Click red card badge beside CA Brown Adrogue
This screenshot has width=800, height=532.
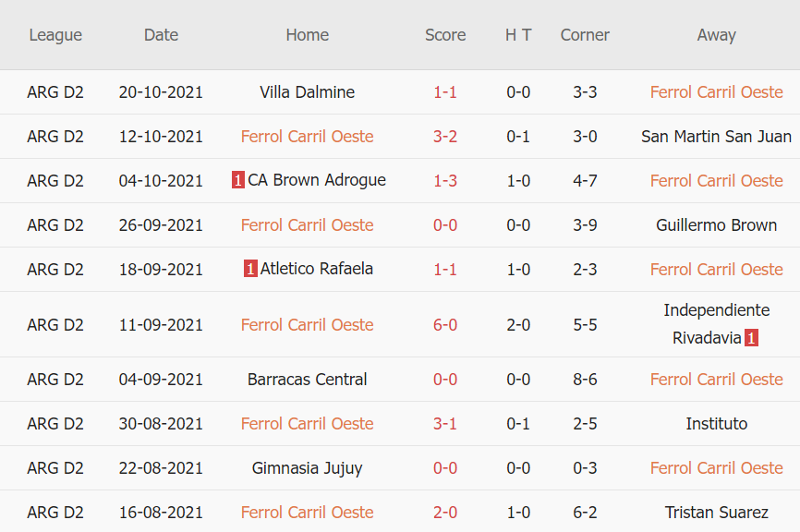point(238,181)
